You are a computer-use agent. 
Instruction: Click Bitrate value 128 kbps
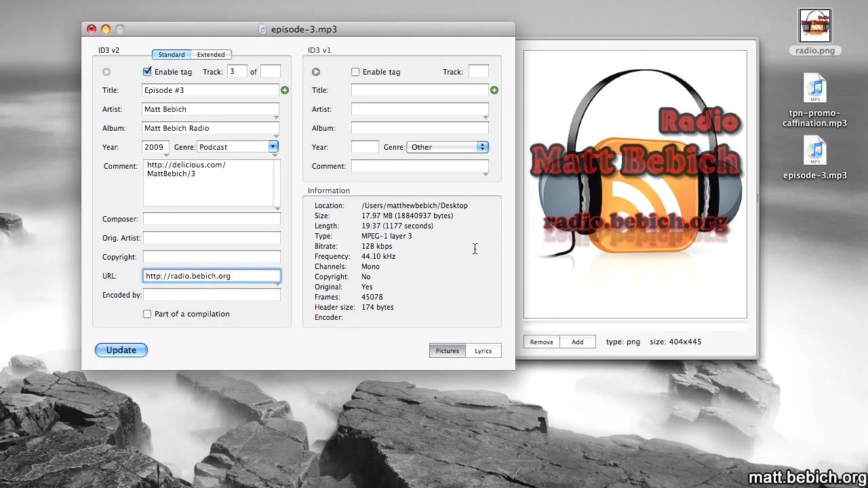pyautogui.click(x=377, y=246)
